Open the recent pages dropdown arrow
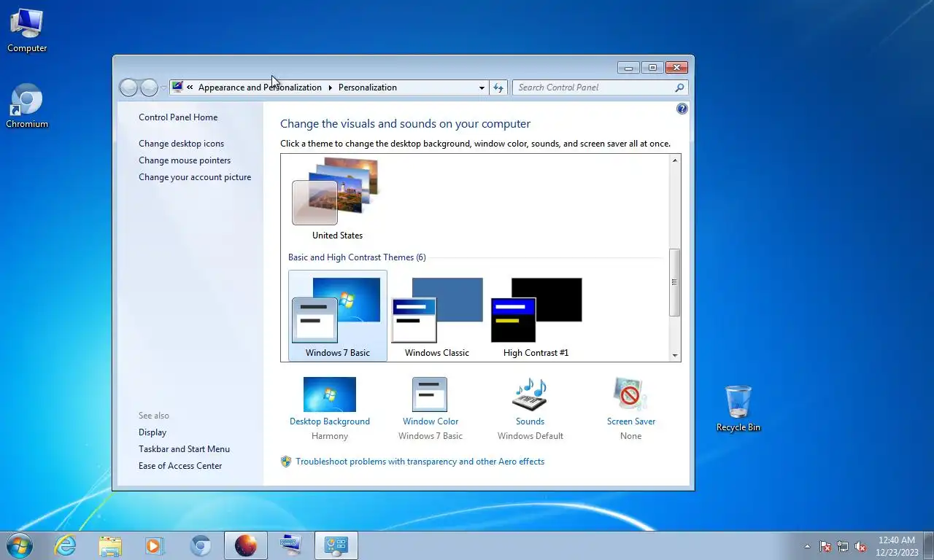 (164, 87)
